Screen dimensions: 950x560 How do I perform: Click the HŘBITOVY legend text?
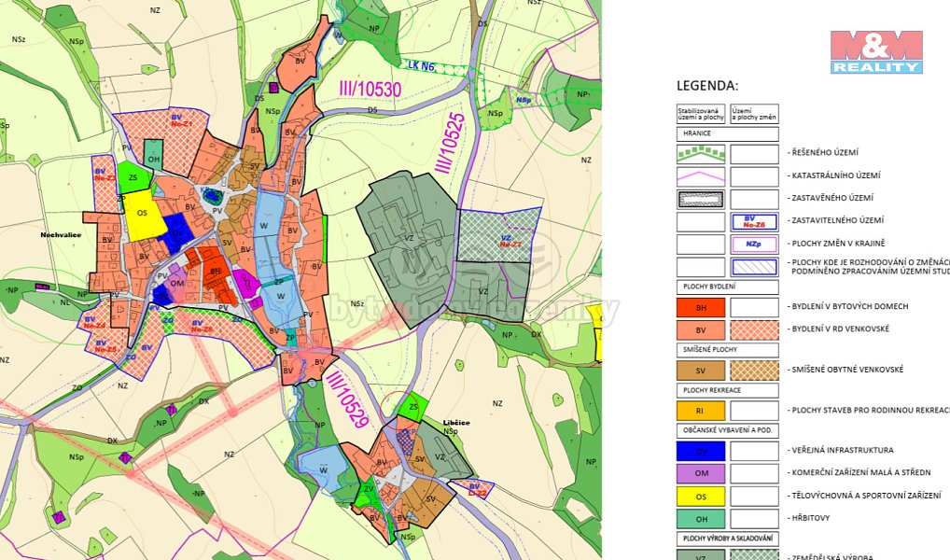point(811,518)
